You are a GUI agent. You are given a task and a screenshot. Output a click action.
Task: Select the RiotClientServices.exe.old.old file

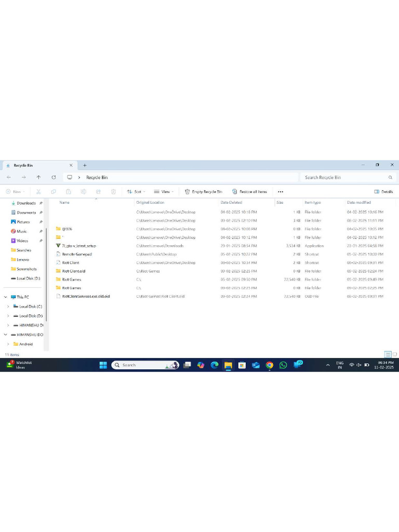pyautogui.click(x=86, y=296)
